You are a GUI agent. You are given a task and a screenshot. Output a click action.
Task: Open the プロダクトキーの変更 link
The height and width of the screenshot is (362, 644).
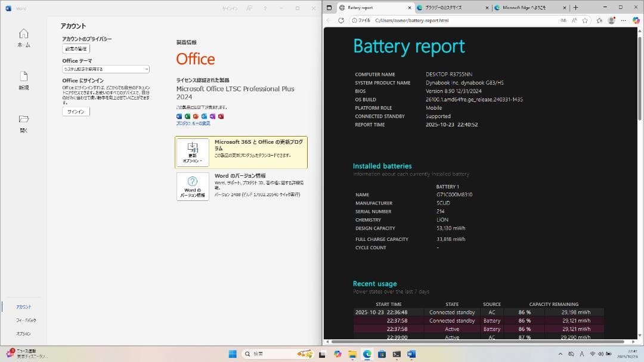coord(194,123)
